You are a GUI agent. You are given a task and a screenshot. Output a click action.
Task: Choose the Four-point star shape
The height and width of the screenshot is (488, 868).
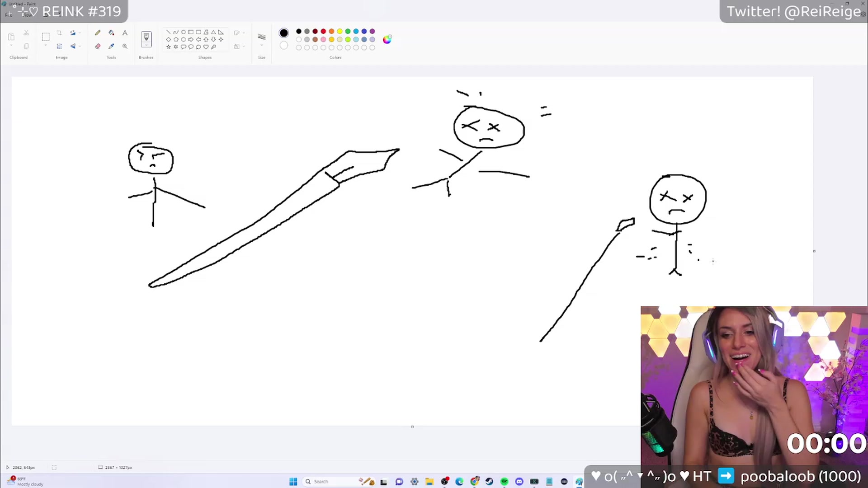[221, 39]
